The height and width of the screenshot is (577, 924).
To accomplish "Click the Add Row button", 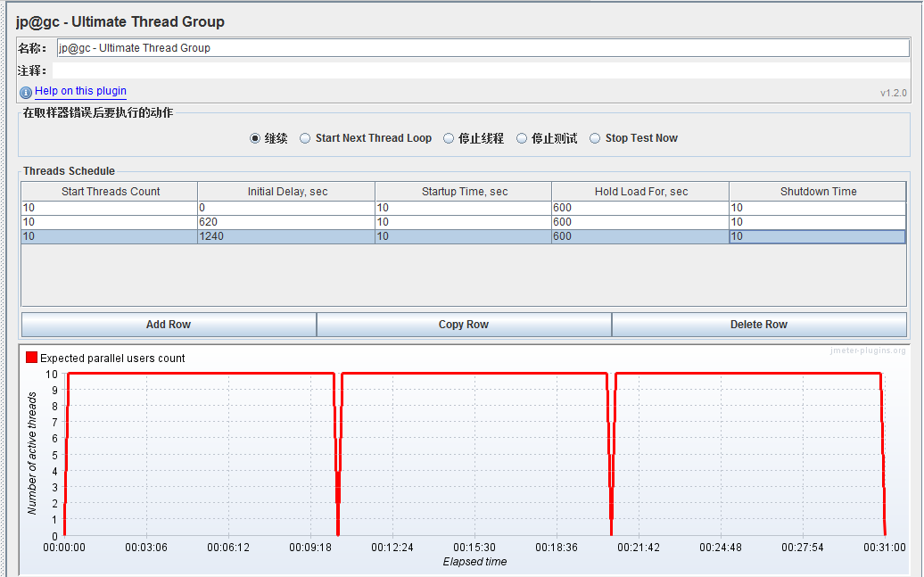I will [169, 325].
